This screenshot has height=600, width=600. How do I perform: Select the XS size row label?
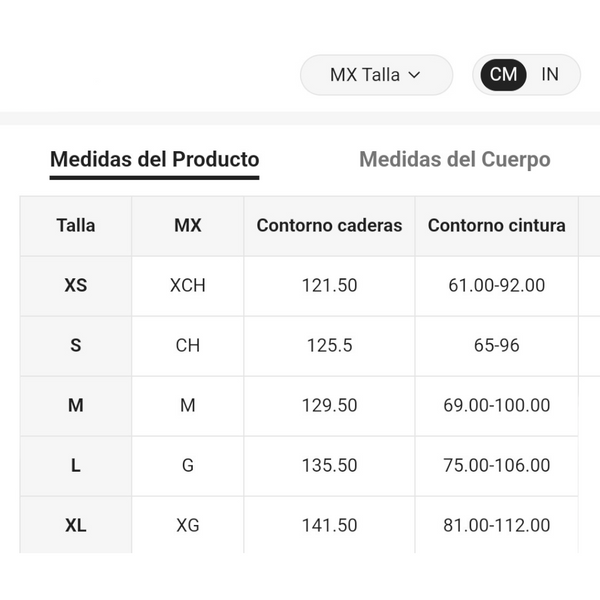coord(76,286)
